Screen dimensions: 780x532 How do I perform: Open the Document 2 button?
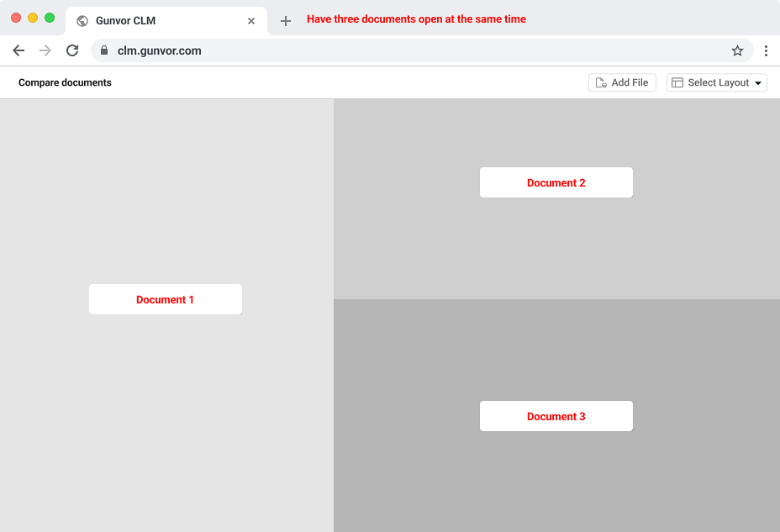556,182
